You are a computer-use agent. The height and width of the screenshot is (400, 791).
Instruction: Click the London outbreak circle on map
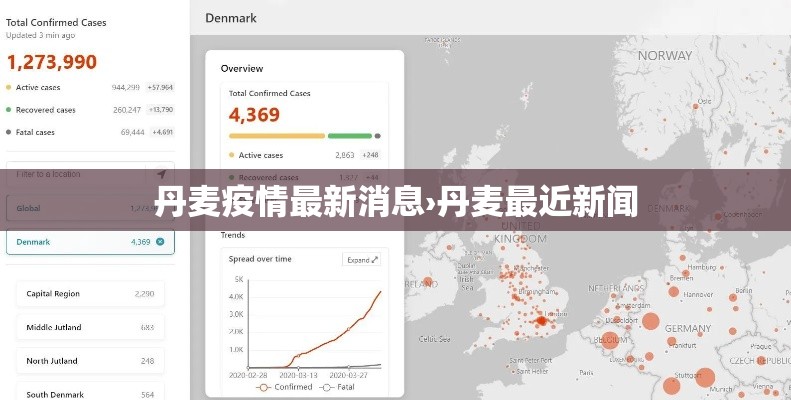pyautogui.click(x=541, y=321)
